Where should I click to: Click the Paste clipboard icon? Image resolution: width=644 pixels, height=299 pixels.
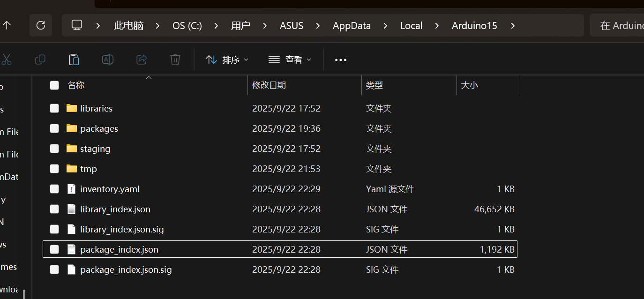point(74,60)
